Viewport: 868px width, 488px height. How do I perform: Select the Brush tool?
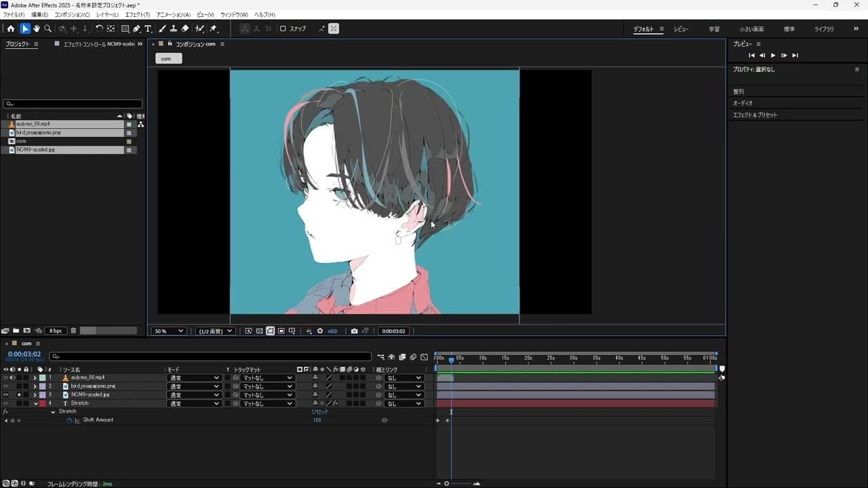[x=161, y=28]
